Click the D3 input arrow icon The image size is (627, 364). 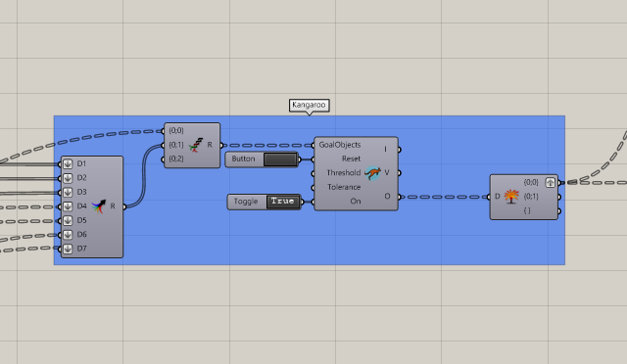pyautogui.click(x=68, y=192)
